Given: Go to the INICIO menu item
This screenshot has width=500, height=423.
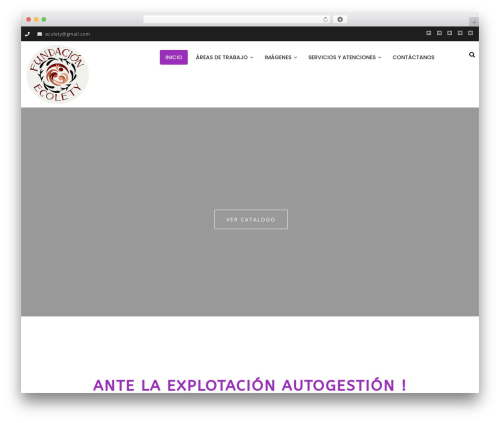Looking at the screenshot, I should (174, 57).
